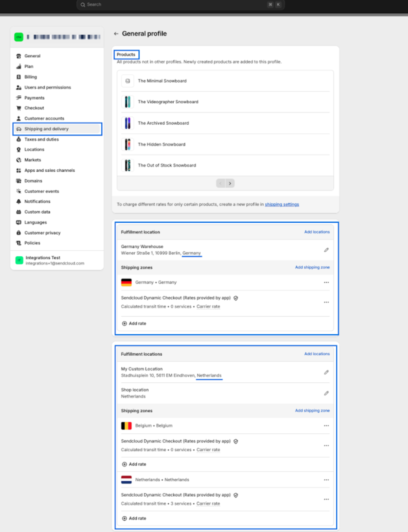Open the Netherlands zone three-dot menu

point(326,480)
